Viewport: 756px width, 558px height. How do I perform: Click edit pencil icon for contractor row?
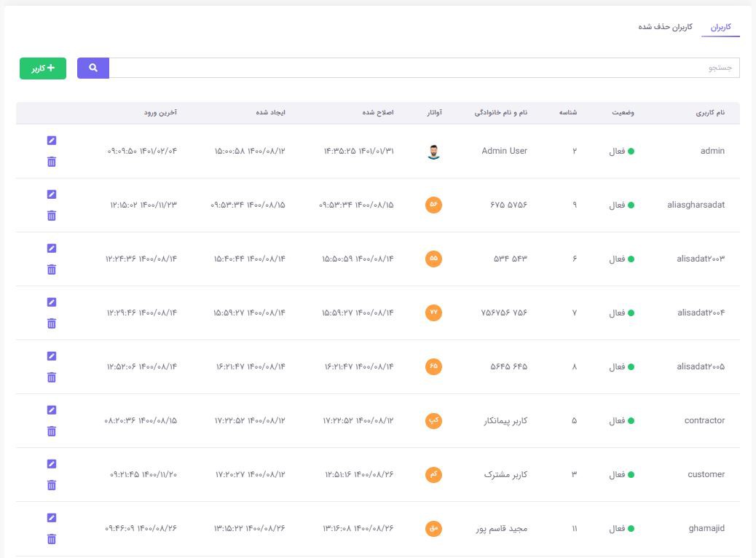[51, 410]
